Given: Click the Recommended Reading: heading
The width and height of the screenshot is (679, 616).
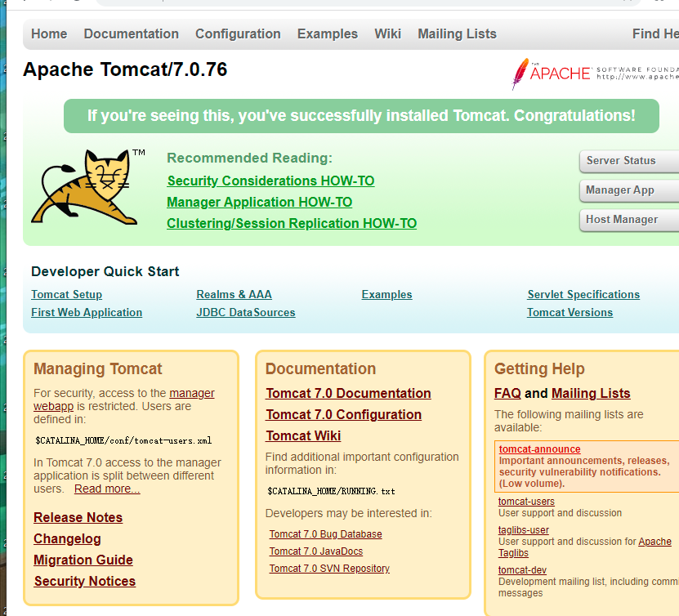Looking at the screenshot, I should [250, 158].
